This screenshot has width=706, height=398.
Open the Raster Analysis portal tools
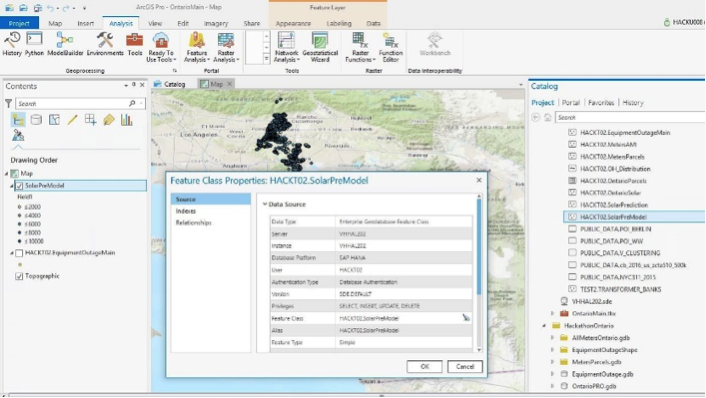click(226, 47)
